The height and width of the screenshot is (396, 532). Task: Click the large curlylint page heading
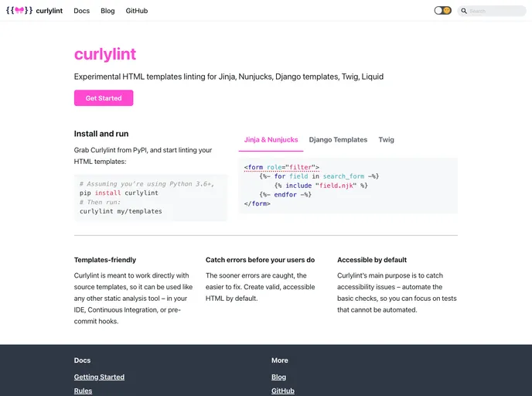pyautogui.click(x=105, y=54)
